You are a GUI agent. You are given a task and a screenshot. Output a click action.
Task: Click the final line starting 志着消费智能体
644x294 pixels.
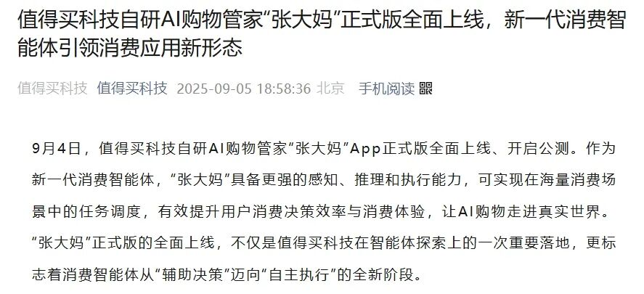(227, 274)
